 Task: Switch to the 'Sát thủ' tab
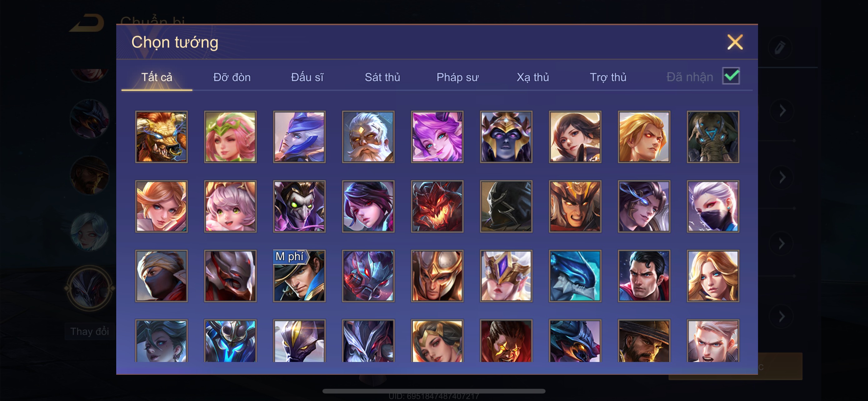click(382, 77)
